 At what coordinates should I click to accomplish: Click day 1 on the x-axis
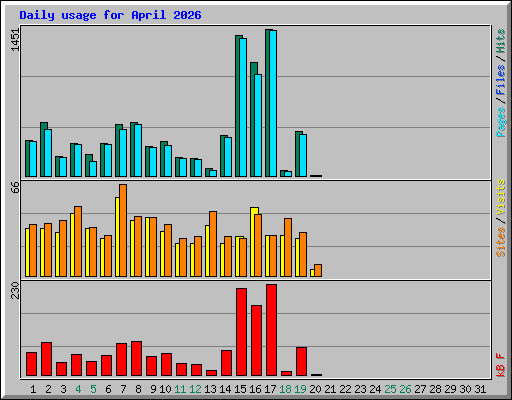33,389
